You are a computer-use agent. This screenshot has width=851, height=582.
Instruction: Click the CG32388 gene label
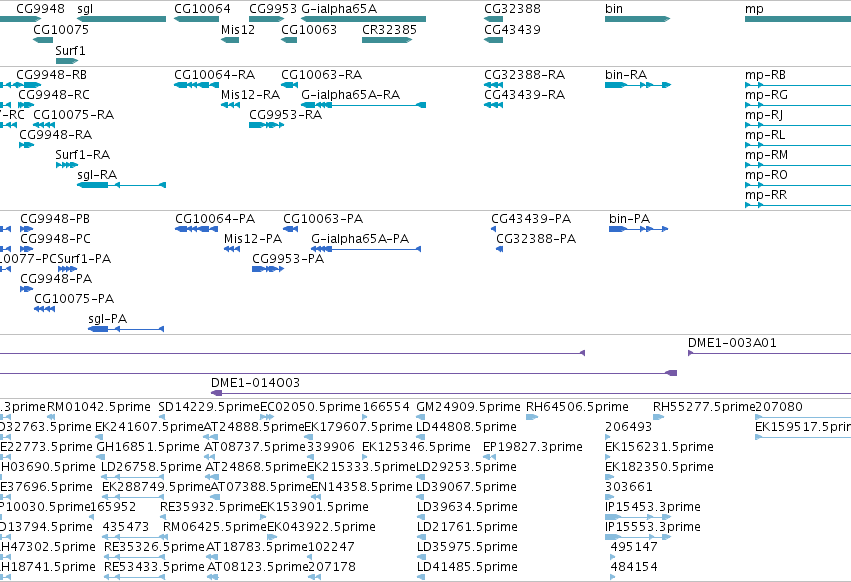(x=512, y=9)
